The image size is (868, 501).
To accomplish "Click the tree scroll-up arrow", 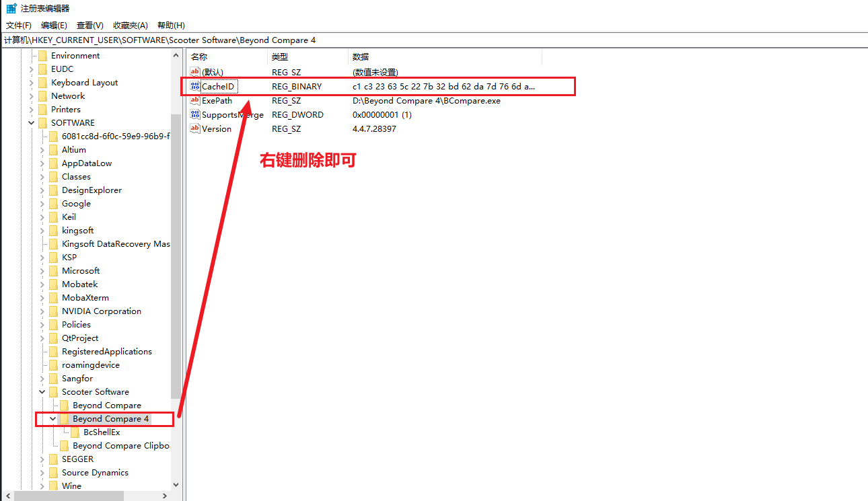I will pyautogui.click(x=176, y=56).
